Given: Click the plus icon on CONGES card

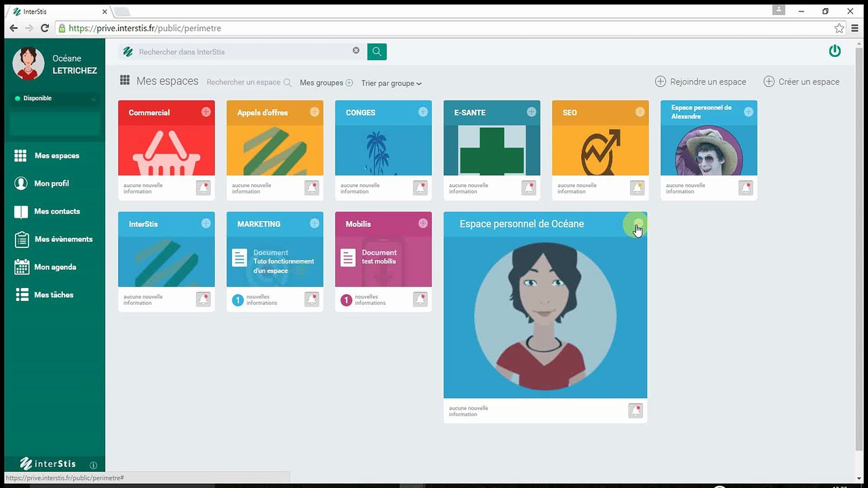Looking at the screenshot, I should pos(423,112).
